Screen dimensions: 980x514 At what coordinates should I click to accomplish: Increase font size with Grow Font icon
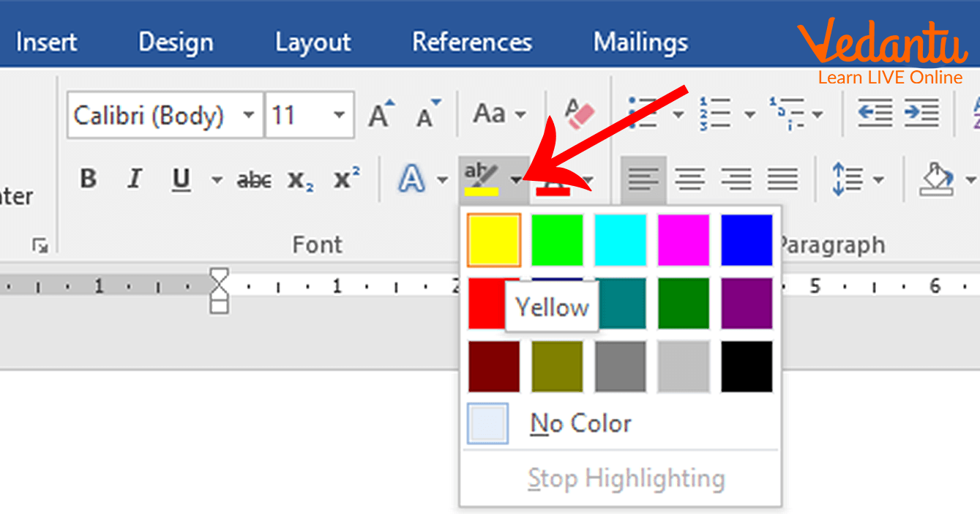pyautogui.click(x=381, y=114)
